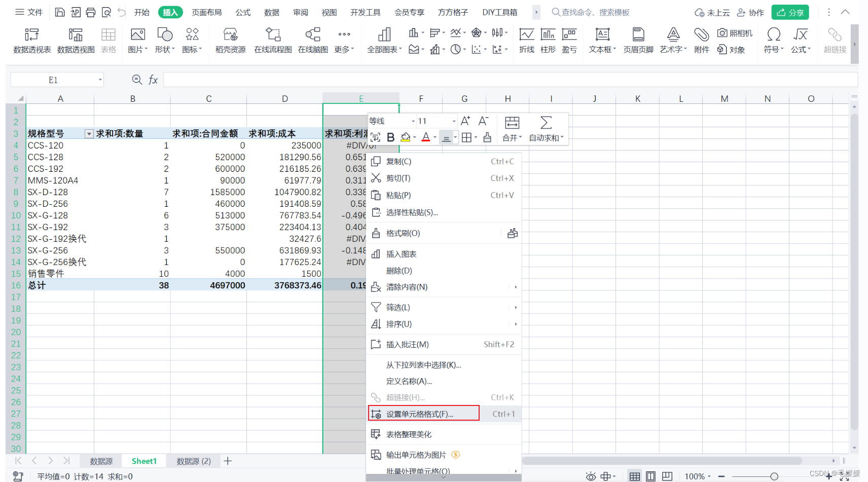Increase font size in mini toolbar
The image size is (868, 482).
(x=465, y=121)
